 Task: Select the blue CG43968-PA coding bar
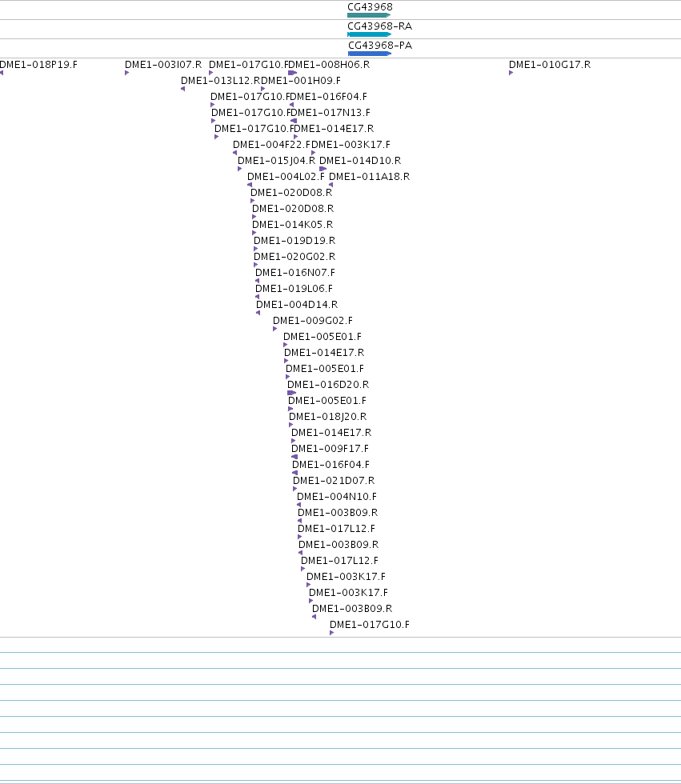pos(370,53)
